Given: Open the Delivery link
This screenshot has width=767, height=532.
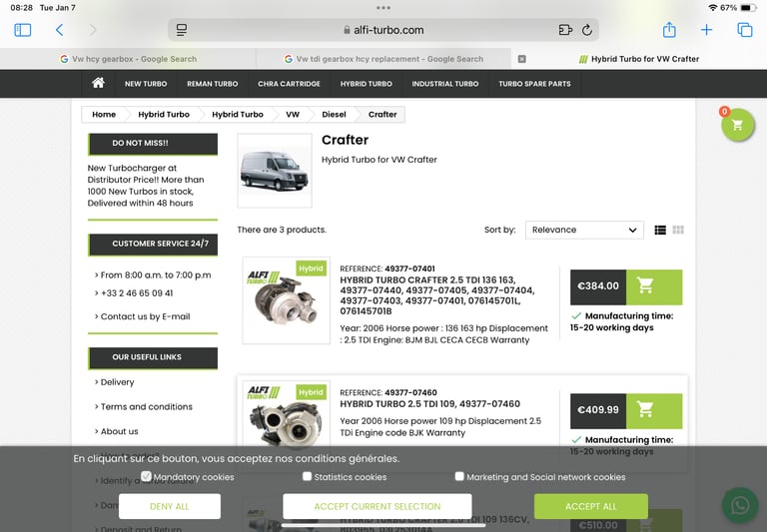Looking at the screenshot, I should (117, 382).
